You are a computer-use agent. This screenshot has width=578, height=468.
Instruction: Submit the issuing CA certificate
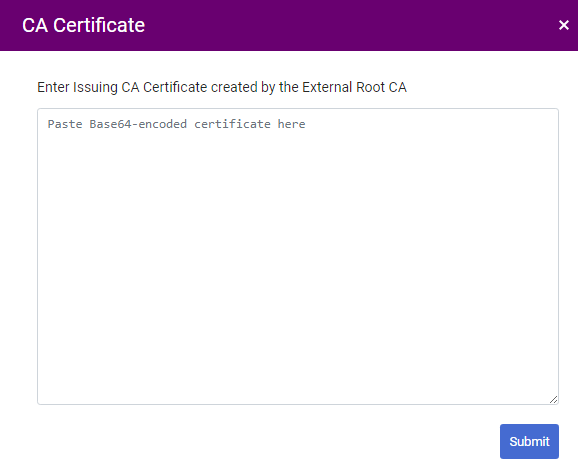pos(529,441)
